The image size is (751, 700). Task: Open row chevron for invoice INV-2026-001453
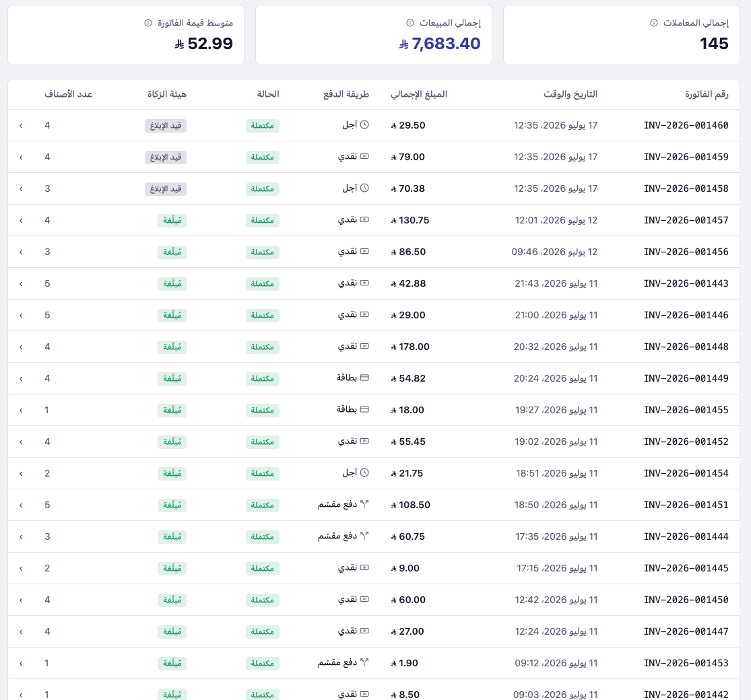21,664
